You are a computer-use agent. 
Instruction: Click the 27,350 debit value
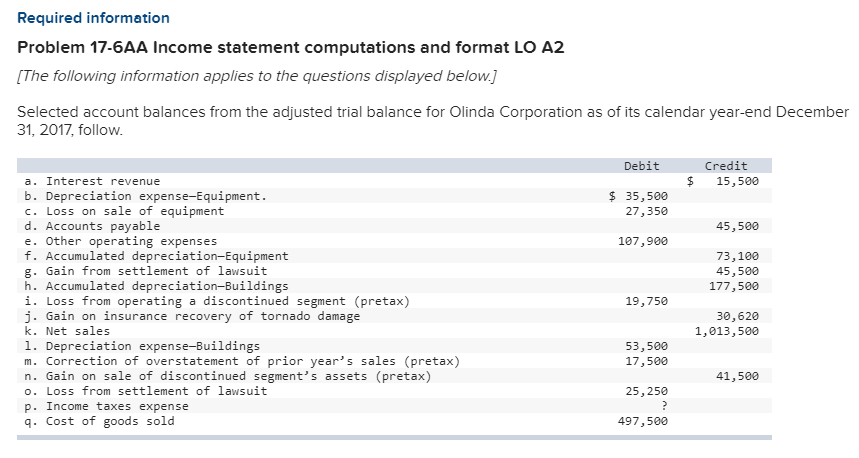pyautogui.click(x=647, y=211)
